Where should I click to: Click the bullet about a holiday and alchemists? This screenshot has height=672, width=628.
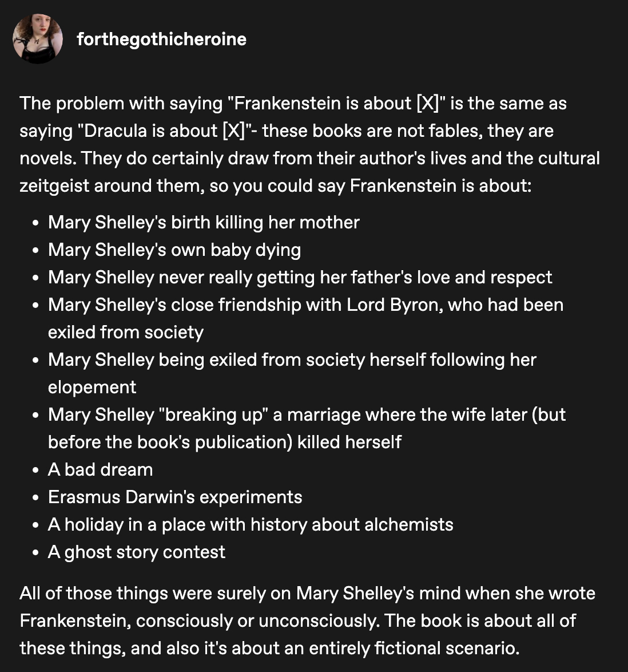(251, 524)
